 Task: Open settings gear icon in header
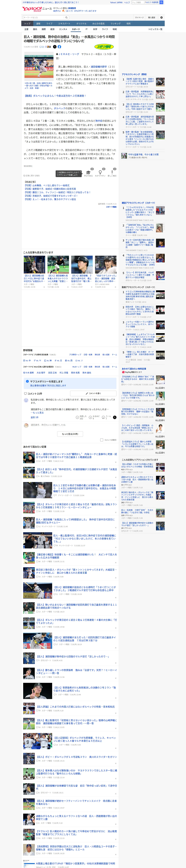(x=161, y=18)
